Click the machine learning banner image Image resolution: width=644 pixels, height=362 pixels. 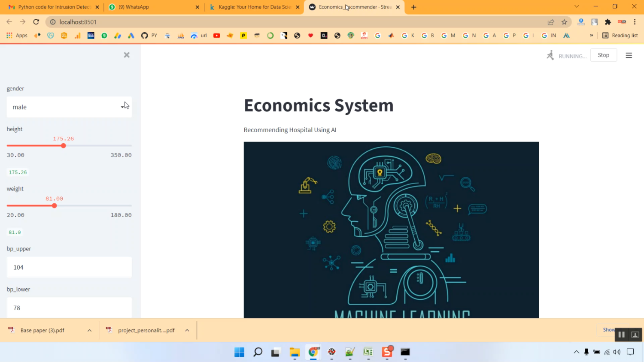(391, 230)
